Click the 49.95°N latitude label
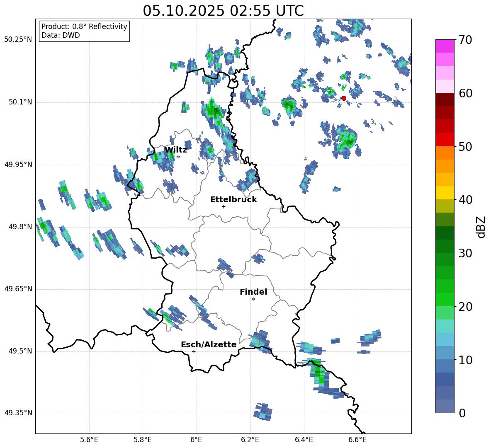The image size is (491, 448). pos(18,164)
